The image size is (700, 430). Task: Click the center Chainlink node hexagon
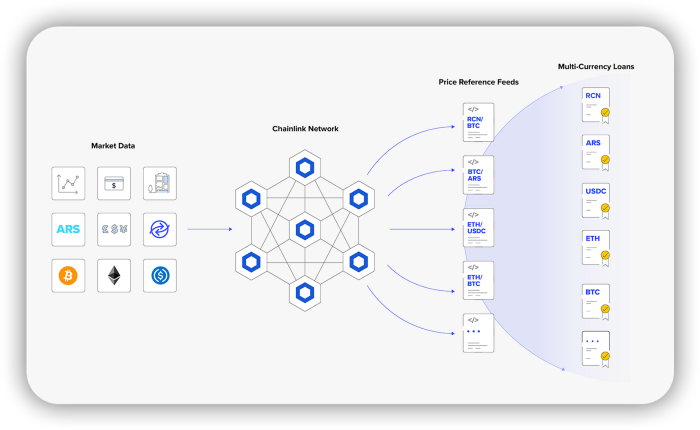tap(305, 230)
